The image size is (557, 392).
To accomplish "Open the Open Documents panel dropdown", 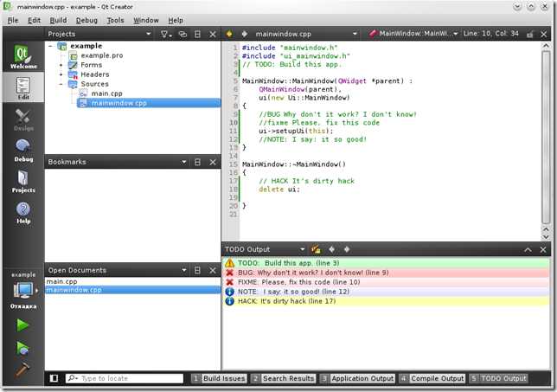I will (183, 270).
